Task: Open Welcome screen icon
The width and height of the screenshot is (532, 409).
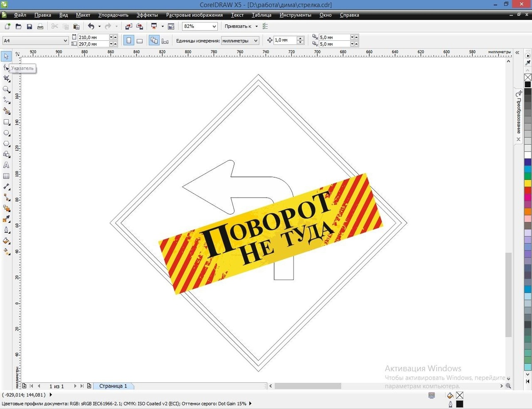Action: coord(171,27)
